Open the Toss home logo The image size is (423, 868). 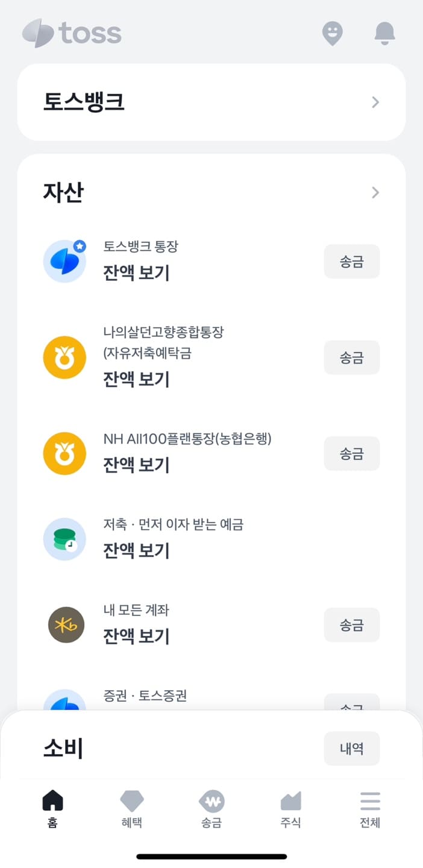pyautogui.click(x=72, y=34)
